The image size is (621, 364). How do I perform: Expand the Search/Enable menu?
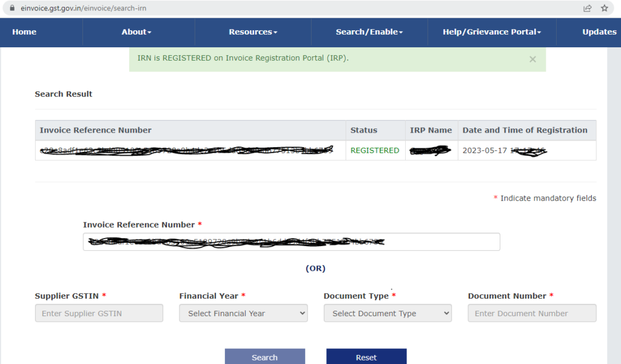click(369, 32)
